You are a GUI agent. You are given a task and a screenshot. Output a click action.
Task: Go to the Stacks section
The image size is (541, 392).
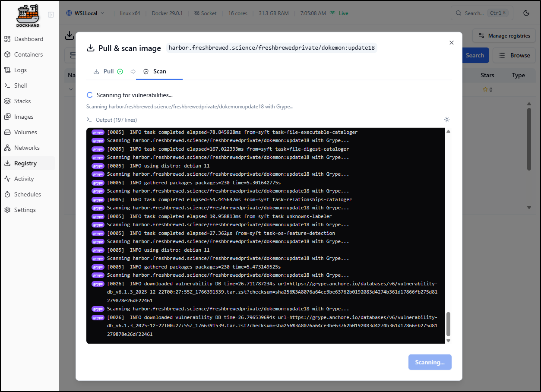point(22,101)
